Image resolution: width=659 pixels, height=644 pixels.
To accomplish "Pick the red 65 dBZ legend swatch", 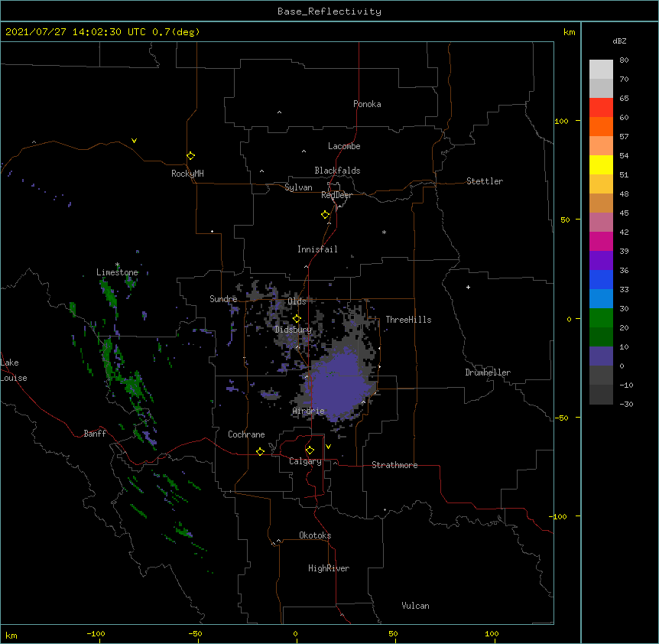I will (601, 107).
